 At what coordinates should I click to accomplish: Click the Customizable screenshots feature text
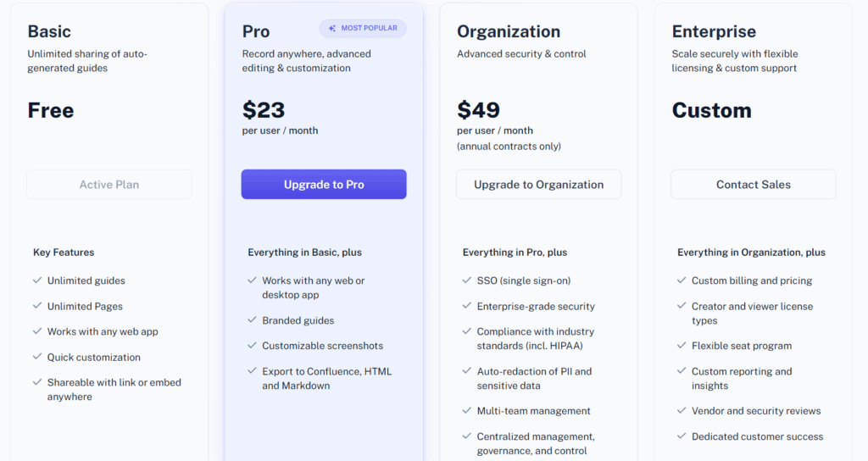click(322, 346)
